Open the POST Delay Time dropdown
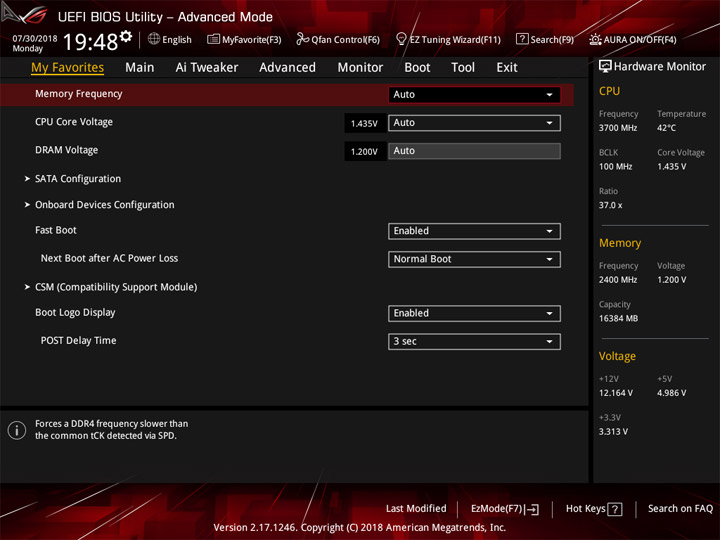 (x=474, y=342)
